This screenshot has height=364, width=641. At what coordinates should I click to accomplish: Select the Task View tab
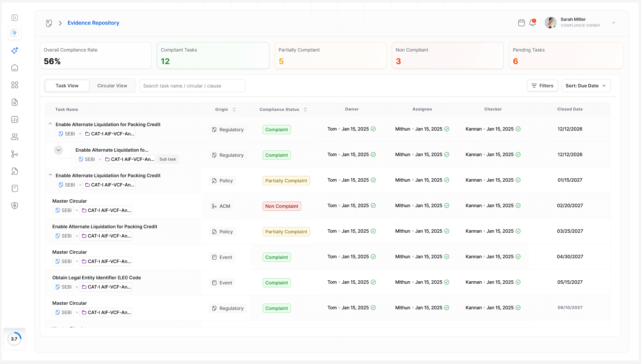(x=67, y=86)
